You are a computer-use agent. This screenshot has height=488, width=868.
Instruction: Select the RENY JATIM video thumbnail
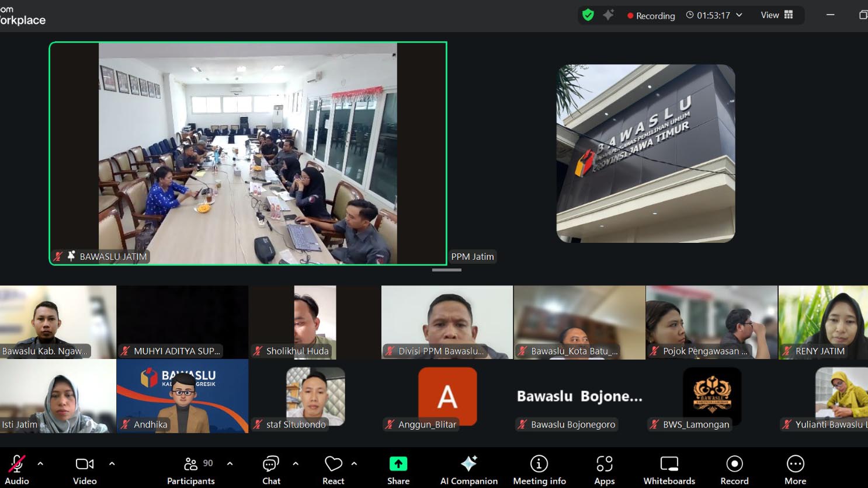coord(823,322)
